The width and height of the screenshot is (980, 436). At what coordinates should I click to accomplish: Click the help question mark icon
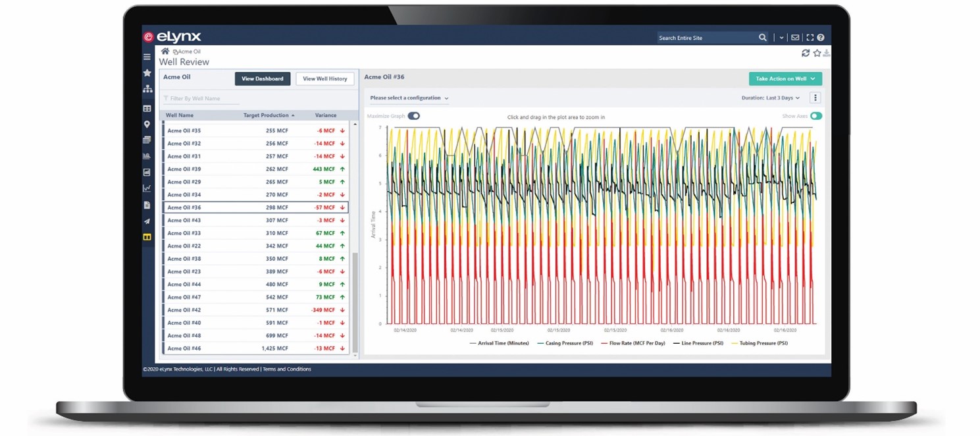[820, 37]
